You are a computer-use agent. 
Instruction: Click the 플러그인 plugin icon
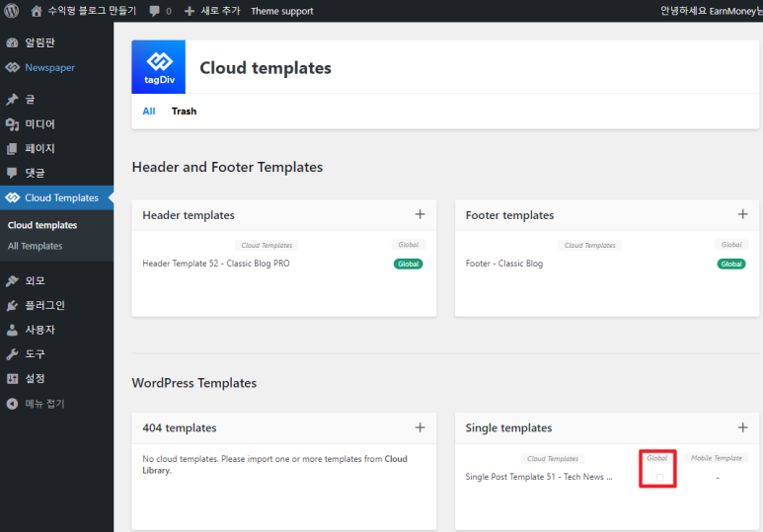(12, 305)
